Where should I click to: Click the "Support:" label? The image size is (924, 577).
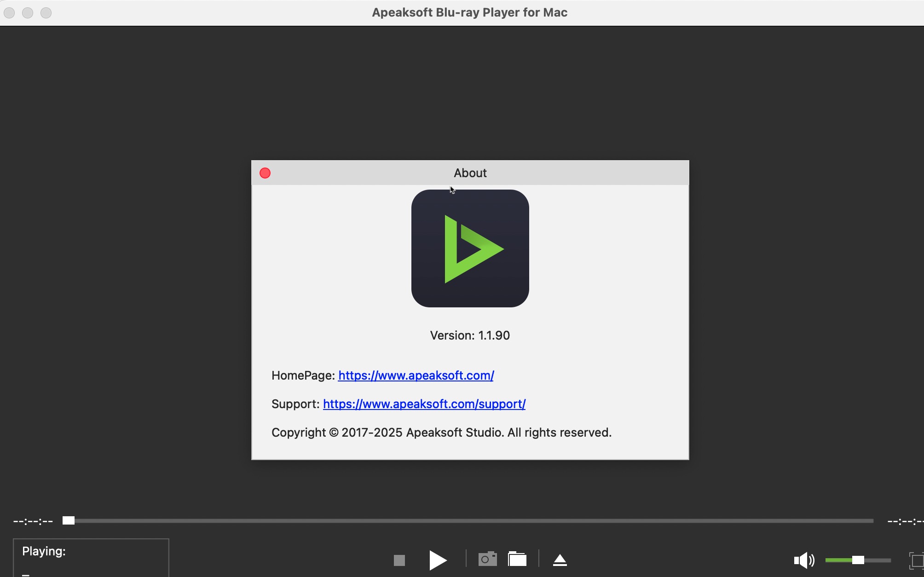coord(295,404)
